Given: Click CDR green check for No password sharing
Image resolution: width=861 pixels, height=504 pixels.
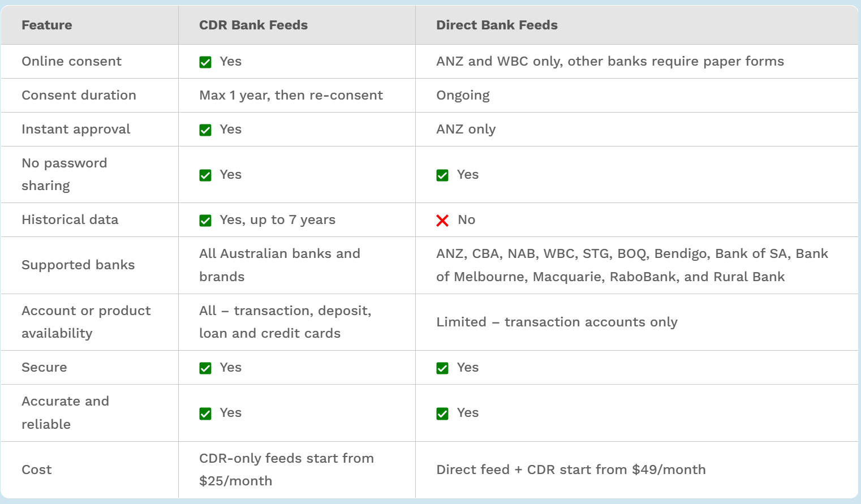Looking at the screenshot, I should 205,175.
